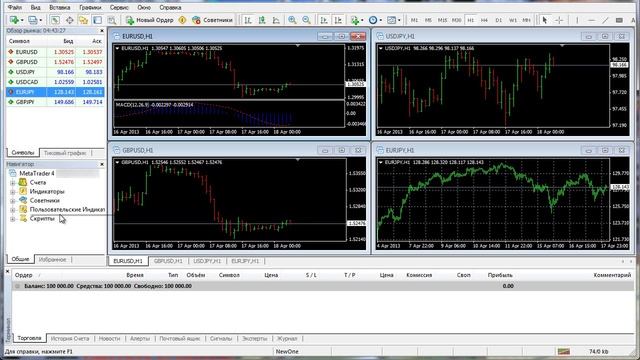Switch timeframe to W1
This screenshot has width=640, height=360.
point(513,20)
